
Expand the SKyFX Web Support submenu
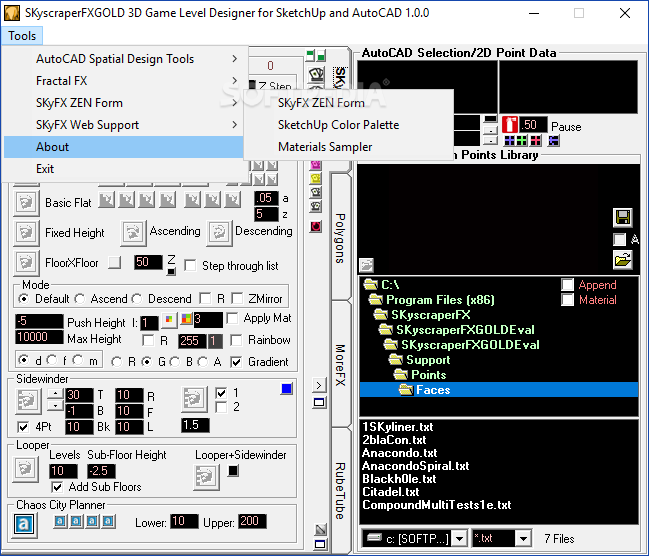click(123, 125)
